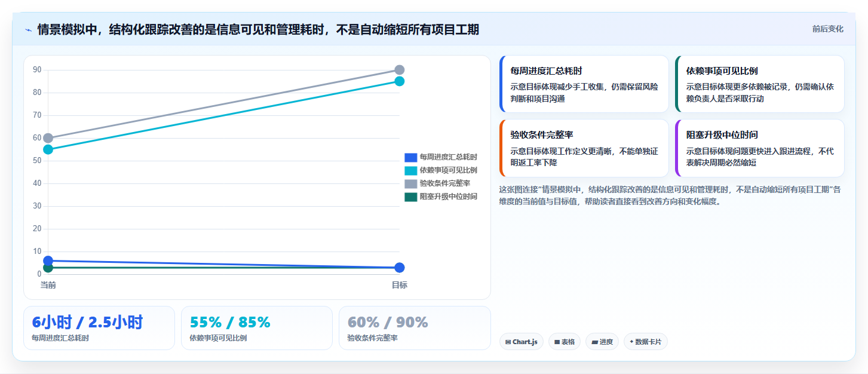The height and width of the screenshot is (374, 868).
Task: Click the 0 y-axis tick label
Action: point(39,274)
